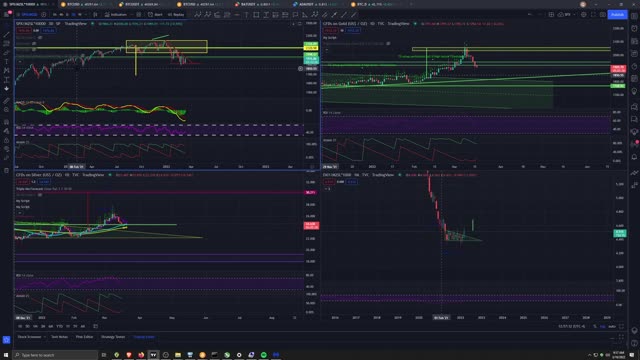Screen dimensions: 640x360
Task: Click the Alert button in top toolbar
Action: [x=155, y=14]
